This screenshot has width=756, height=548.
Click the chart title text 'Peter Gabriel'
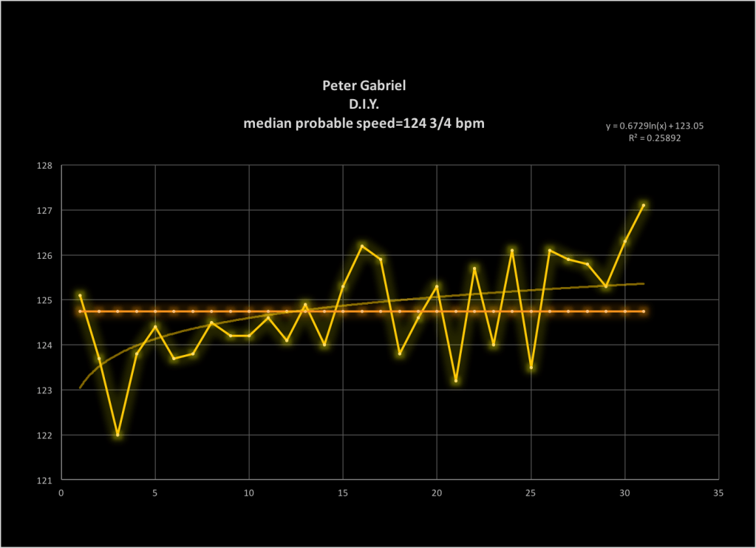(x=364, y=86)
